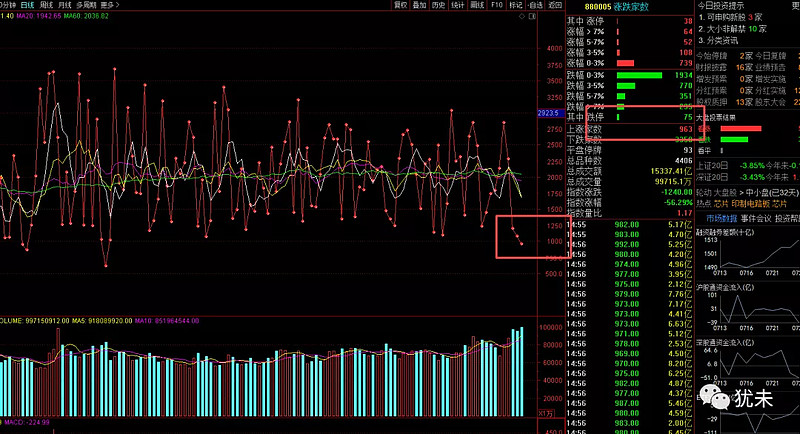
Task: Click the 印制电路板 hot sector link
Action: [750, 203]
